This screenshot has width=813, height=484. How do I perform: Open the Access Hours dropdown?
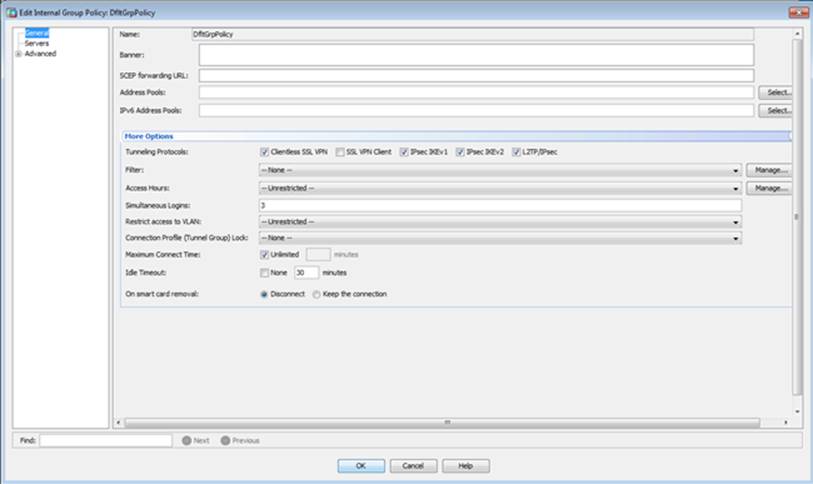[x=736, y=188]
